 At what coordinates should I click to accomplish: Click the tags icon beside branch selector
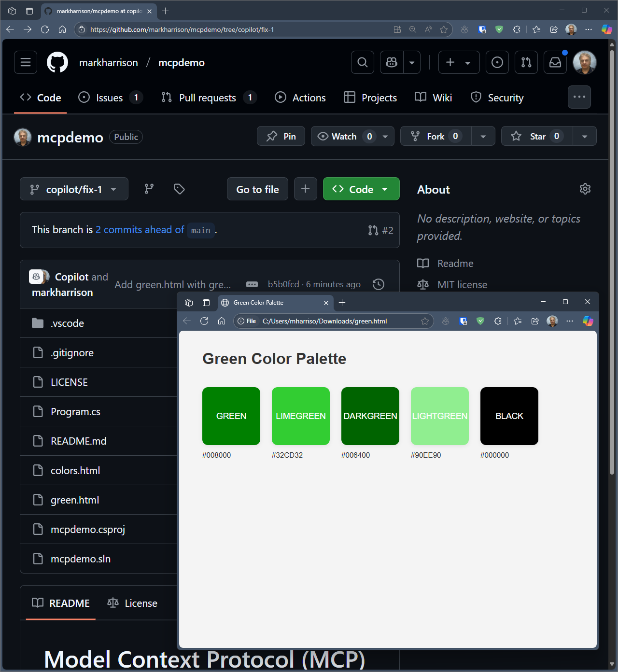[179, 189]
